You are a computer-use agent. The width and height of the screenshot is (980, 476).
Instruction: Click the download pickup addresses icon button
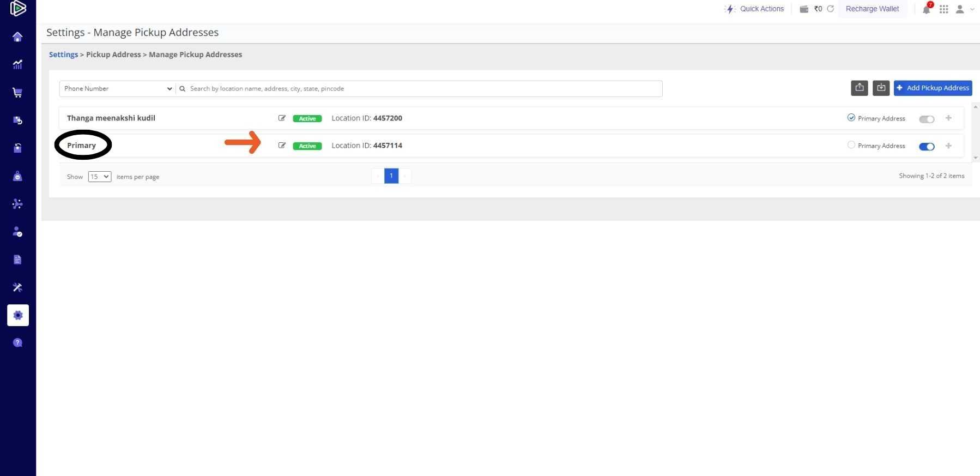click(x=881, y=88)
